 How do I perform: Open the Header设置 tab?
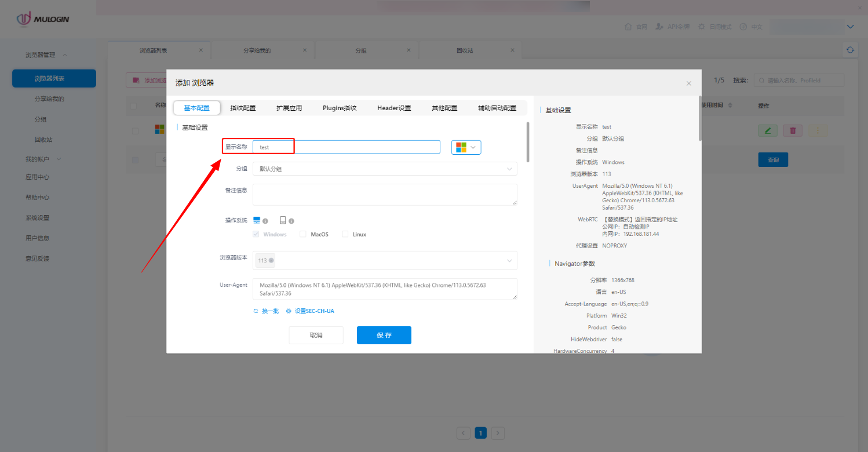pyautogui.click(x=393, y=107)
